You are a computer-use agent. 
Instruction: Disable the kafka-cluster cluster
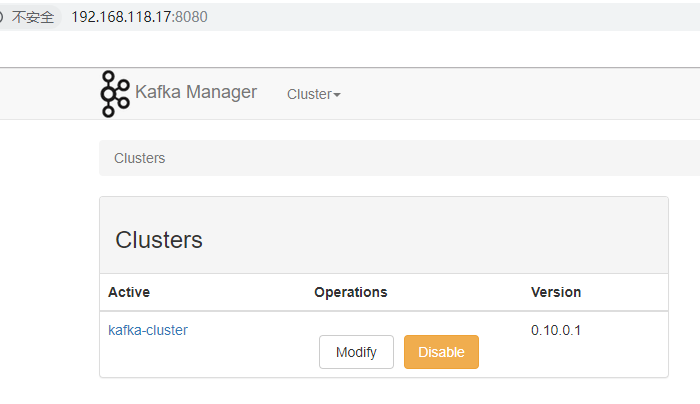coord(441,352)
